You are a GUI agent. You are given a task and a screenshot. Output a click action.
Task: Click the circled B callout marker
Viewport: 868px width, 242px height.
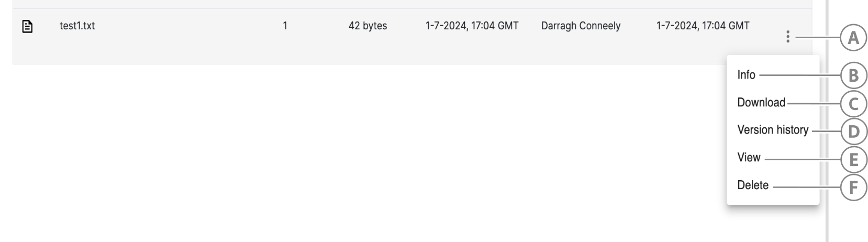853,75
